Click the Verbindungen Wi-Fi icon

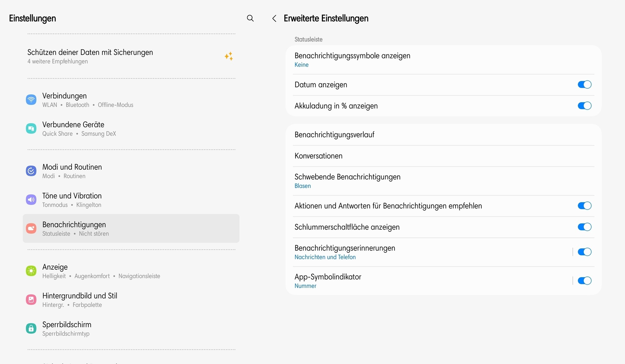coord(31,100)
